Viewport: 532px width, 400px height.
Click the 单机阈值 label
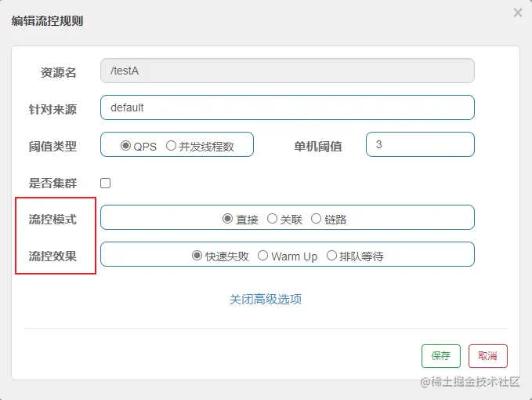[x=318, y=147]
